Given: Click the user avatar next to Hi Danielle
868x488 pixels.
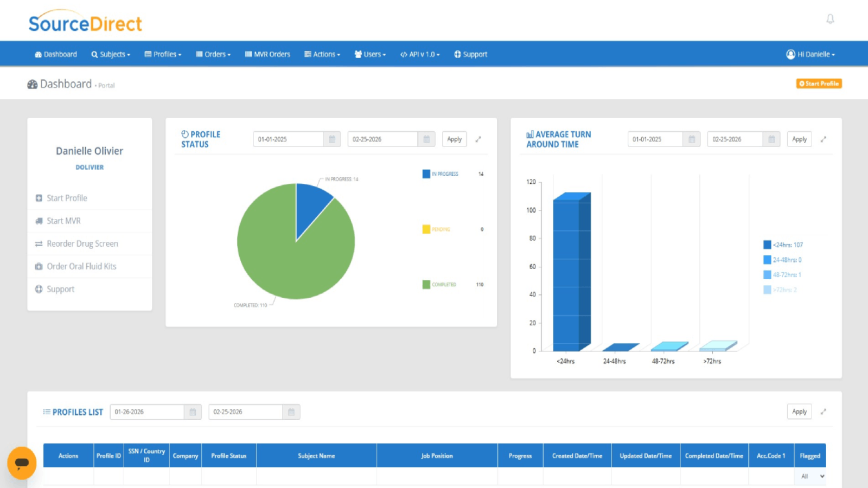Looking at the screenshot, I should point(790,54).
